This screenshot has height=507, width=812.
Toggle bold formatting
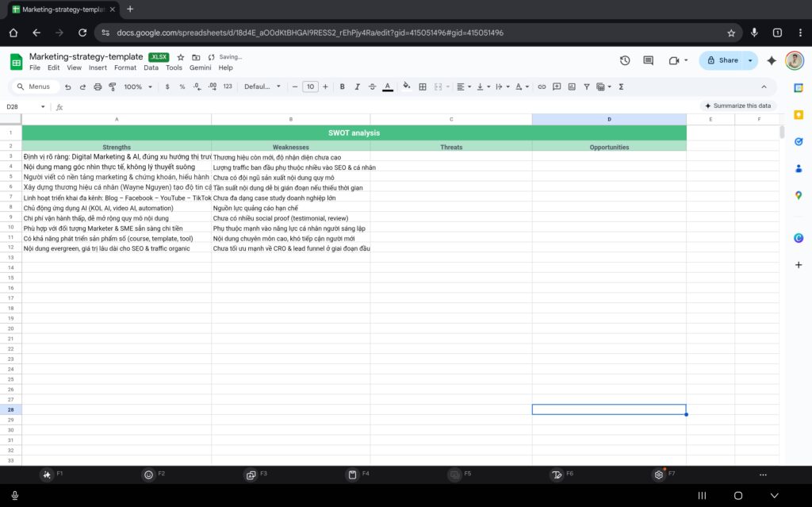(x=343, y=86)
